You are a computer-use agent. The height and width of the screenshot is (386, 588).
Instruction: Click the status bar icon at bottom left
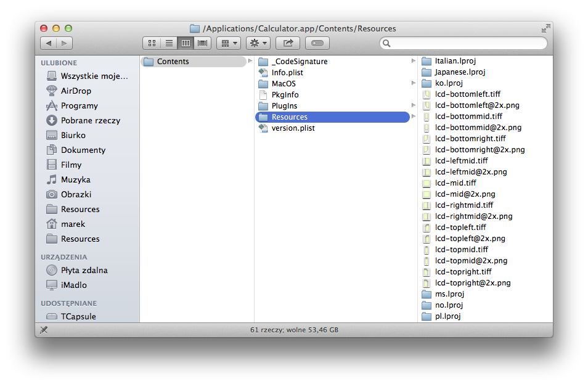44,330
